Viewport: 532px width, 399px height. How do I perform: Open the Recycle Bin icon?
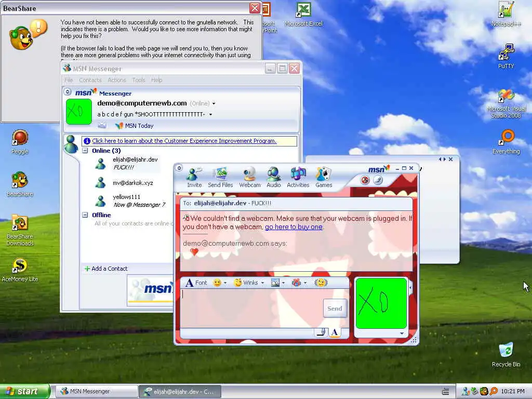pos(506,355)
